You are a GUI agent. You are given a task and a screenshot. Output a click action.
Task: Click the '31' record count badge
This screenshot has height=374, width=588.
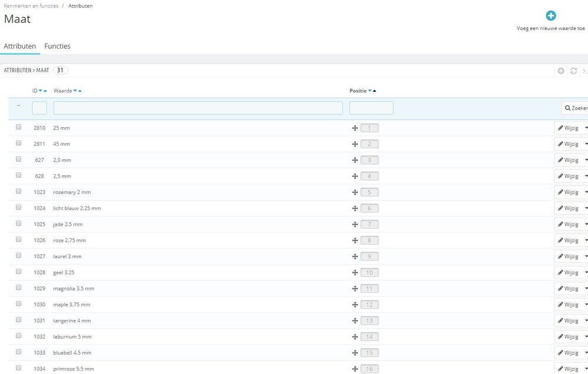61,70
